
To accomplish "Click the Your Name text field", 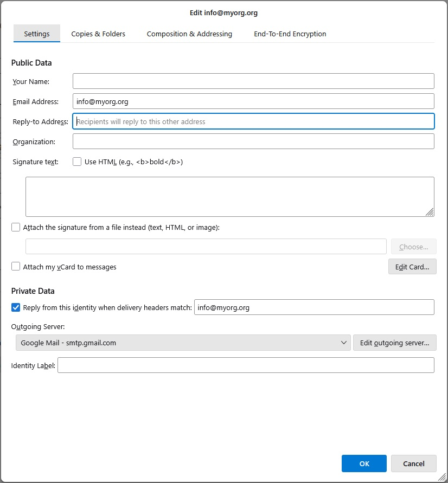I will click(x=253, y=81).
